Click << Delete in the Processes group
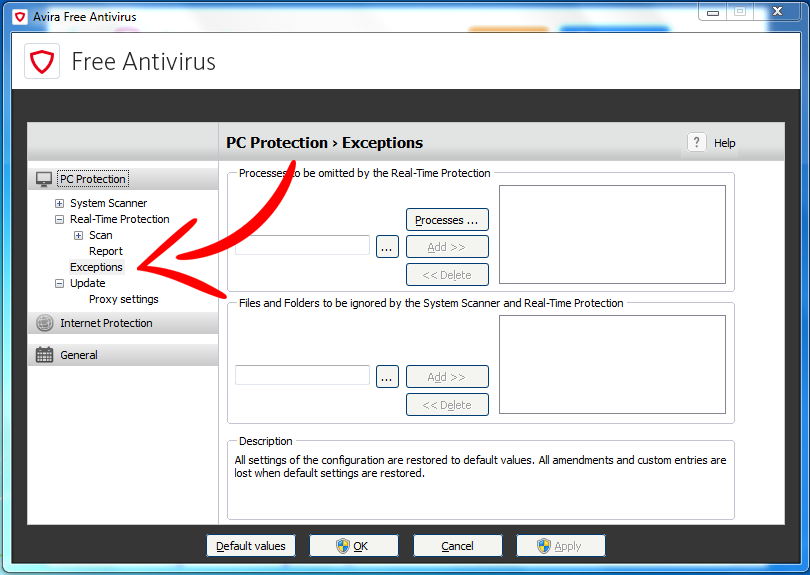 coord(447,275)
